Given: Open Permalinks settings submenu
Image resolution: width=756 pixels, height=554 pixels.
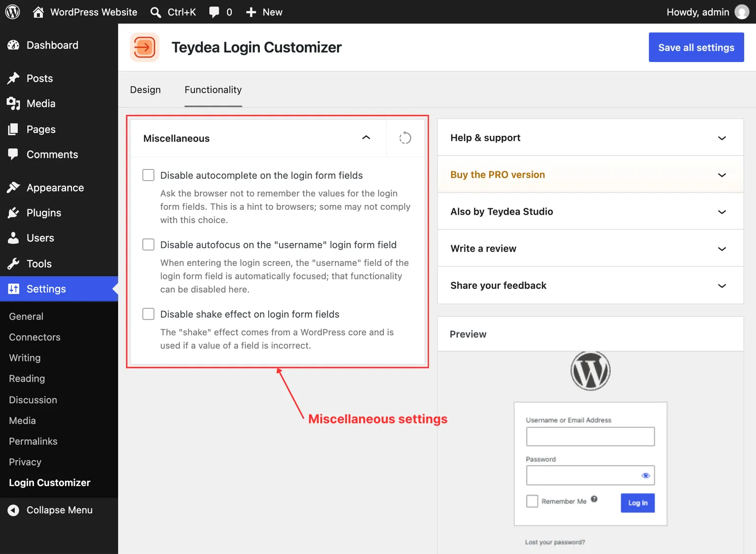Looking at the screenshot, I should tap(33, 441).
